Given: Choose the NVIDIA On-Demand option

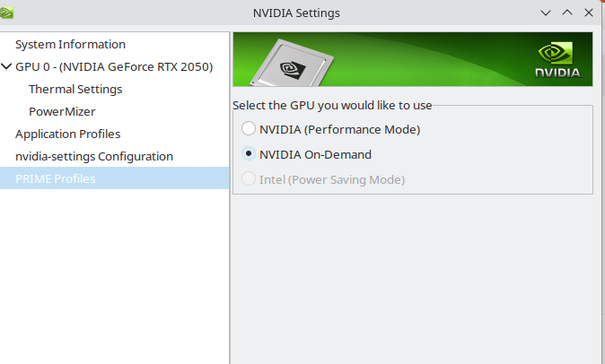Looking at the screenshot, I should (249, 154).
